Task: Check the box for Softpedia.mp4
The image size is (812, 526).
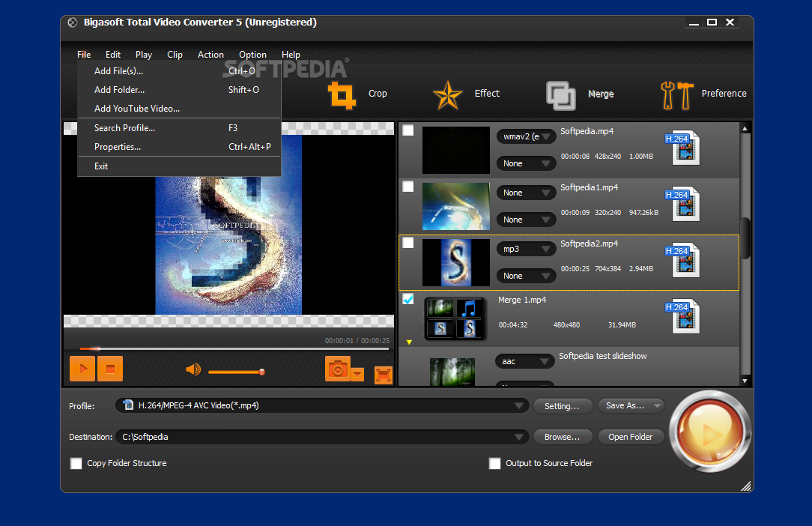Action: 408,130
